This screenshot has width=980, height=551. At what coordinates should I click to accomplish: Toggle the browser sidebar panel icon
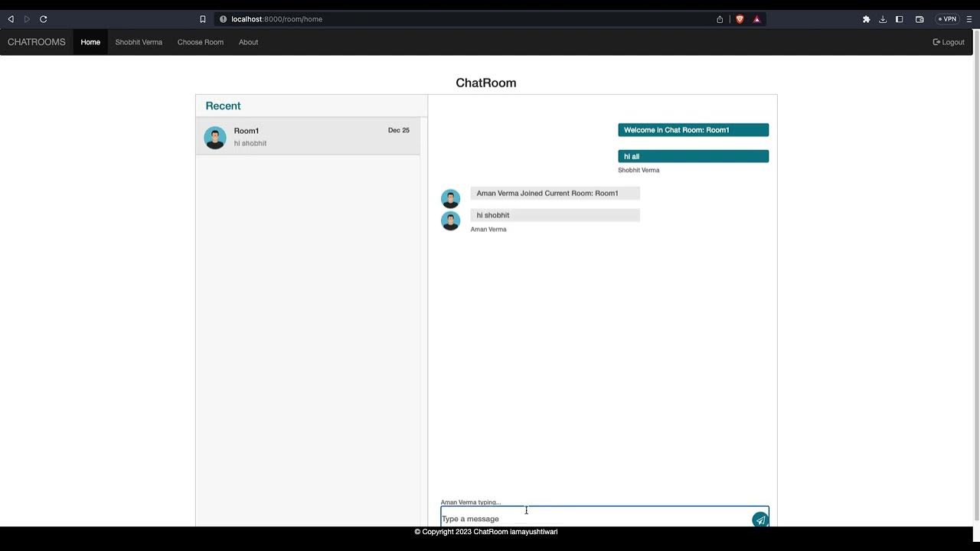[x=900, y=19]
